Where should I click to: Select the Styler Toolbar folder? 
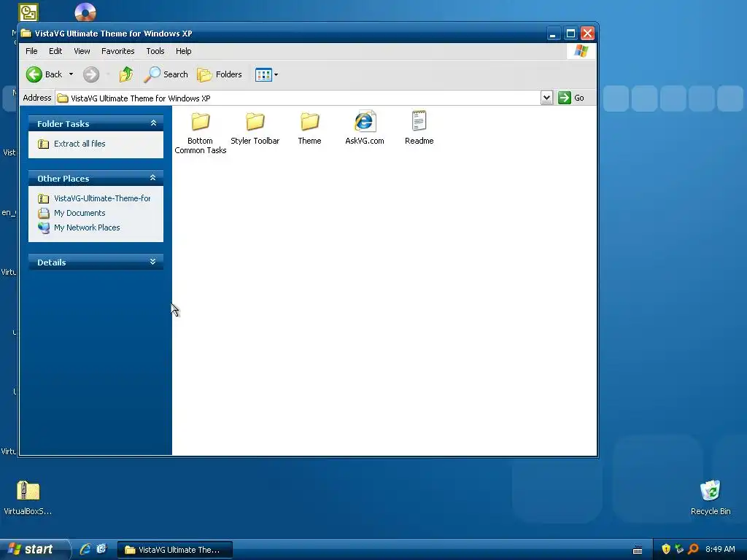255,128
